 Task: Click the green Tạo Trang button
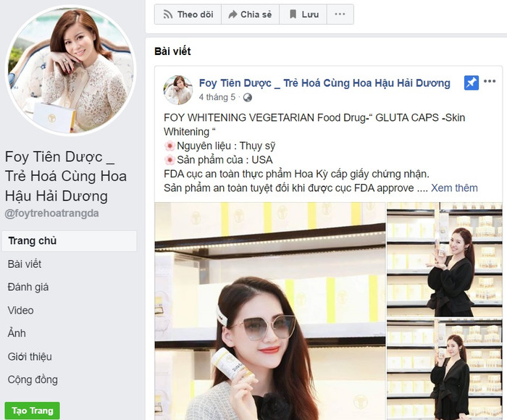[x=32, y=411]
